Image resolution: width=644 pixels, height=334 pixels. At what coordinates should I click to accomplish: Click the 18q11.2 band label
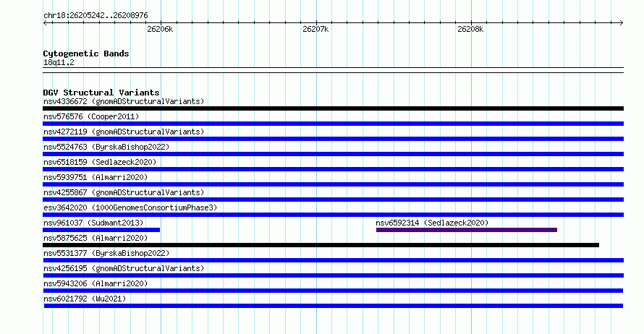point(59,62)
